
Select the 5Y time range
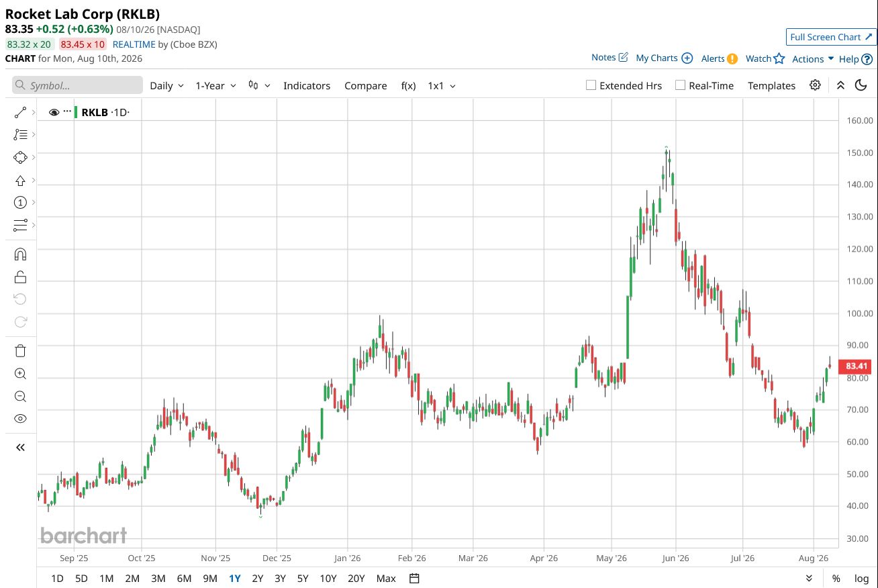[x=303, y=579]
